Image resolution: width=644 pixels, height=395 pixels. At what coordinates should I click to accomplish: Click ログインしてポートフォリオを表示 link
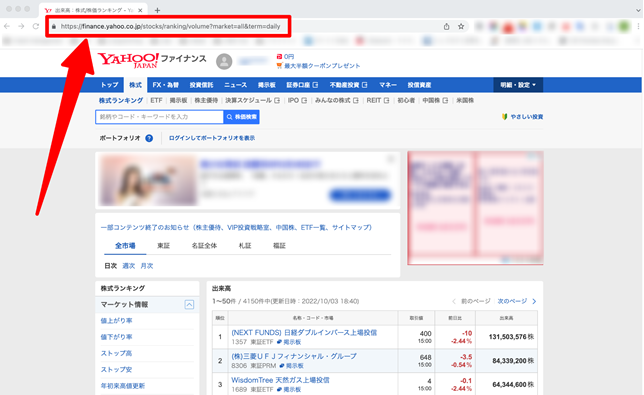click(x=212, y=138)
